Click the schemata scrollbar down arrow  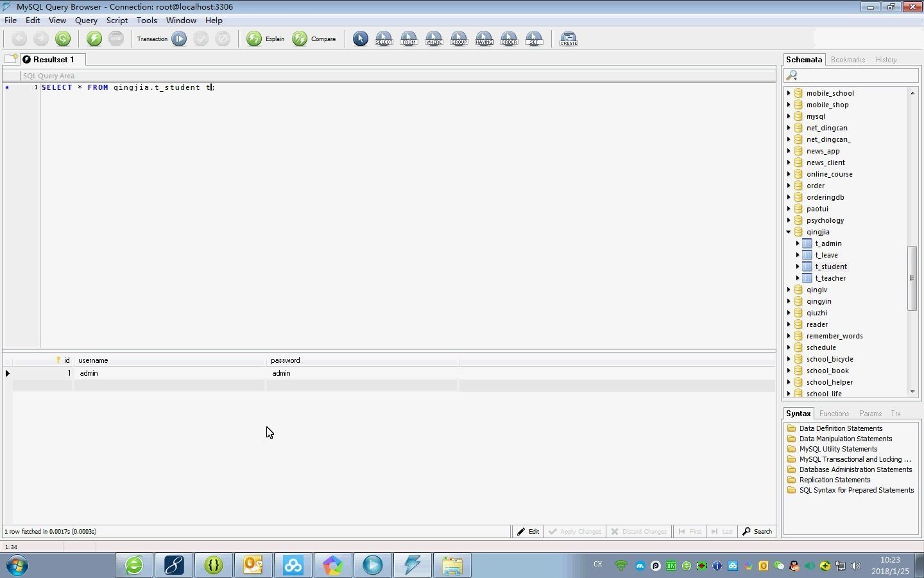click(912, 392)
